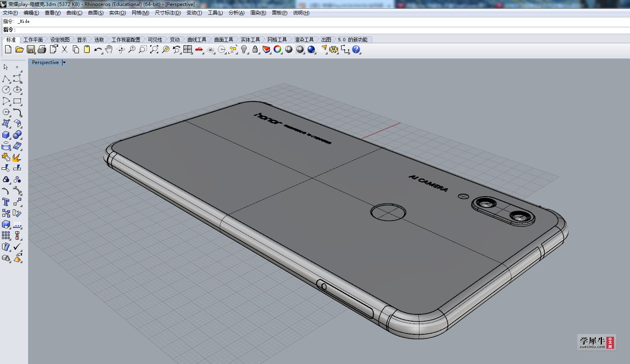Switch to the 设定视图 toolbar tab
630x364 pixels.
click(x=60, y=40)
